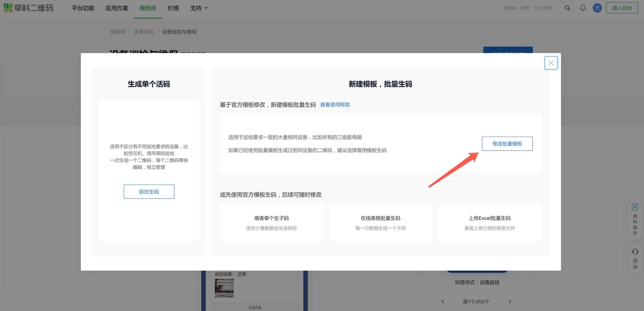Click the 进入后台 button
Image resolution: width=644 pixels, height=311 pixels.
pyautogui.click(x=622, y=8)
